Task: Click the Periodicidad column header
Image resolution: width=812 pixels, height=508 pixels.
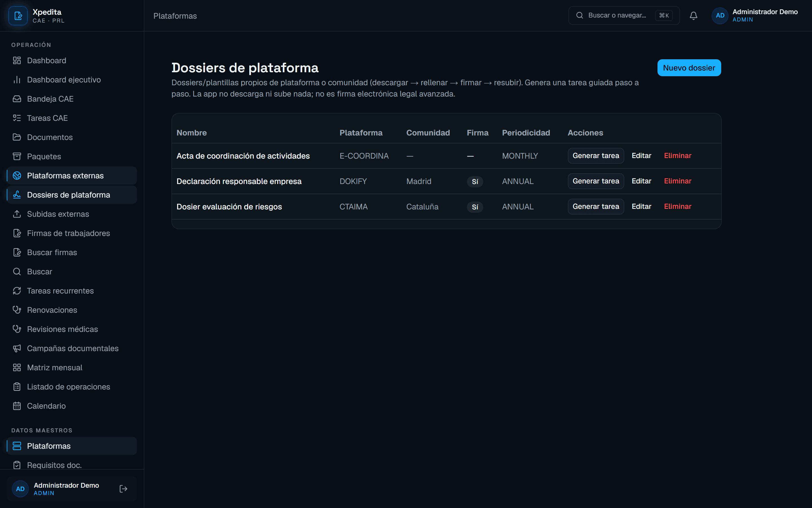Action: tap(526, 133)
